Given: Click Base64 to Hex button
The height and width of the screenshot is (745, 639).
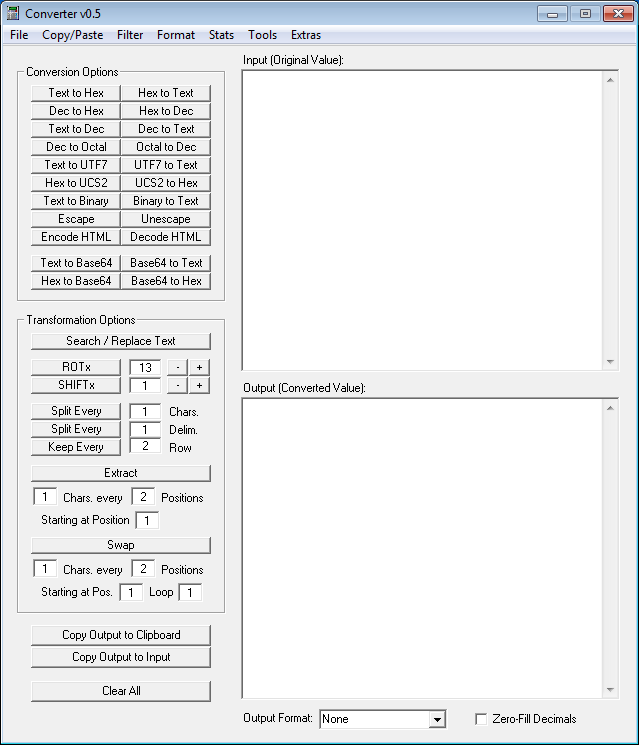Looking at the screenshot, I should (166, 281).
